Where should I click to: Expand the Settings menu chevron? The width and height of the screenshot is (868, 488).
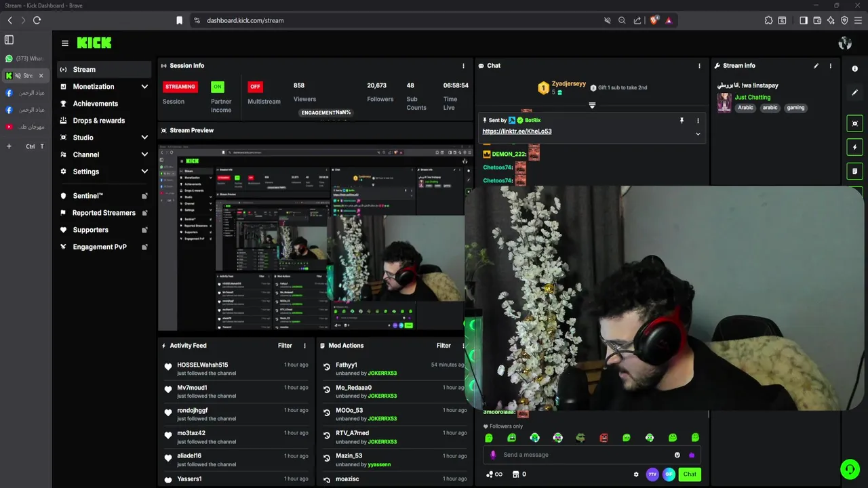click(144, 171)
